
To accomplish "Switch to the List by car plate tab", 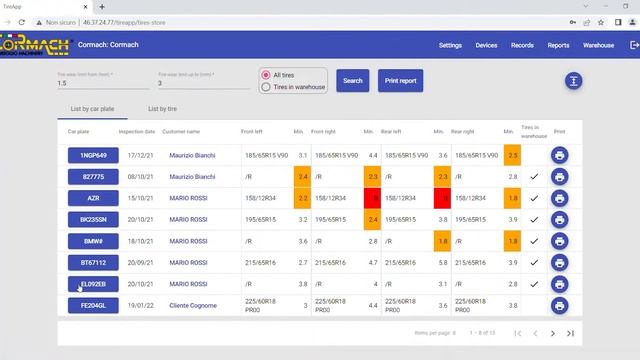I will pos(92,109).
